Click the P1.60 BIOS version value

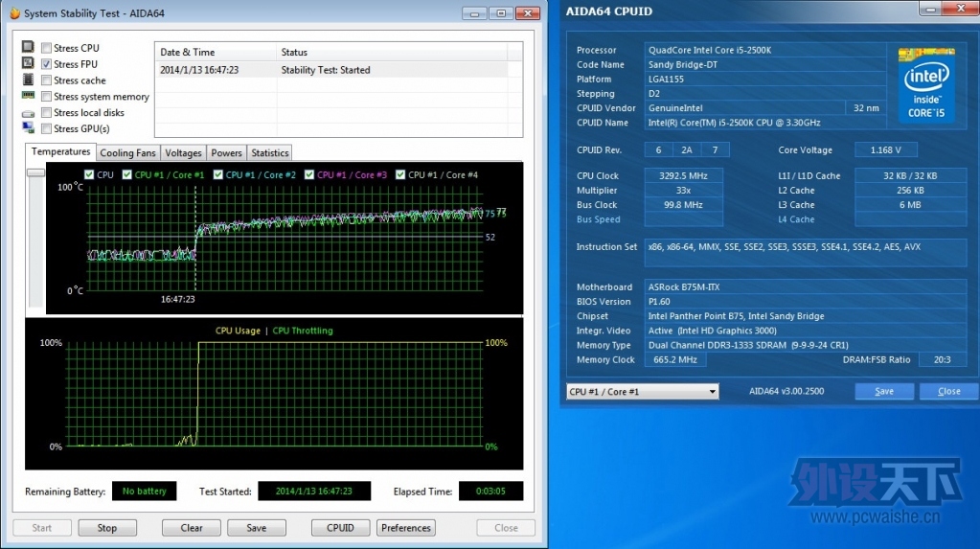(806, 302)
